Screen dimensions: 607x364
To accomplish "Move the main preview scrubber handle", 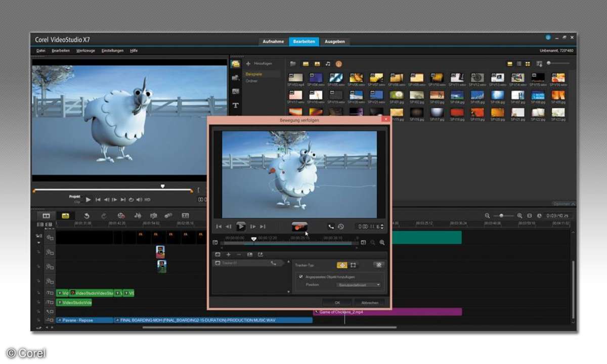I will click(162, 186).
